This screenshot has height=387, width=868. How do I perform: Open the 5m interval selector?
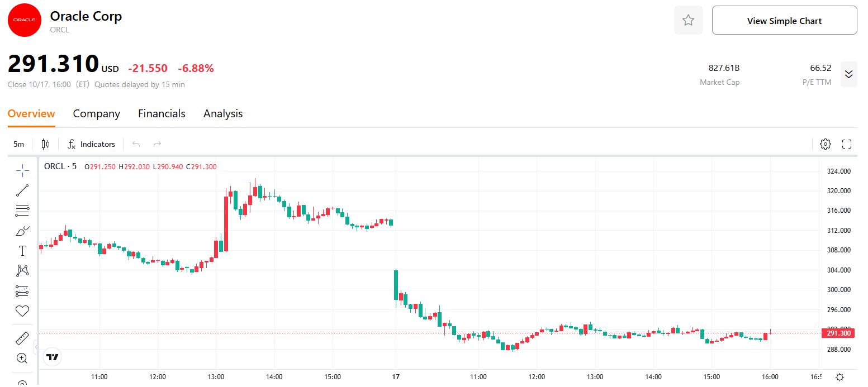tap(18, 144)
